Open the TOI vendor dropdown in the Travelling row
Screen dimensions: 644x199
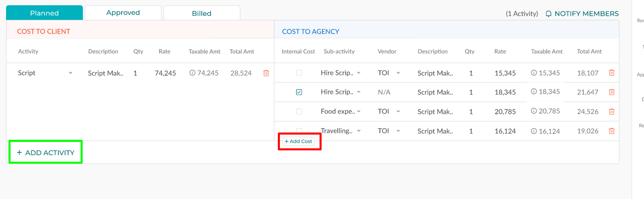pos(398,131)
